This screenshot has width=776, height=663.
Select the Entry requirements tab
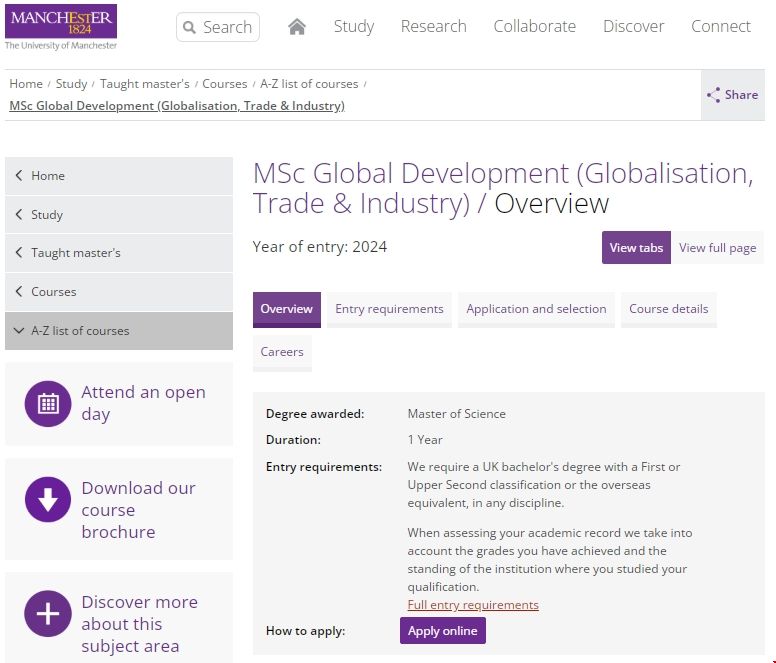[x=389, y=309]
